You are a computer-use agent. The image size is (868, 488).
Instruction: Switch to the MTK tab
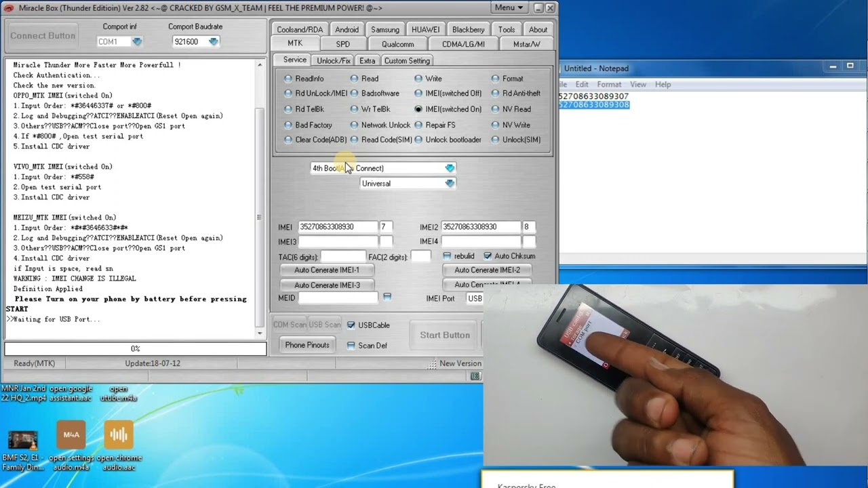[x=295, y=43]
